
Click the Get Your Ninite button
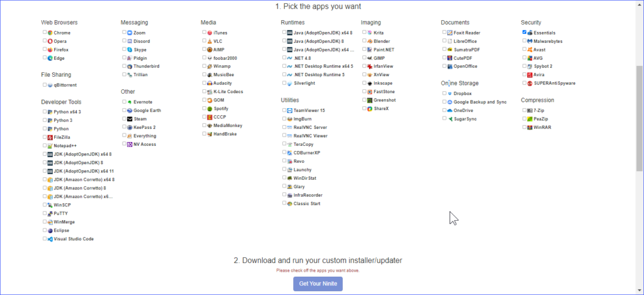tap(318, 284)
